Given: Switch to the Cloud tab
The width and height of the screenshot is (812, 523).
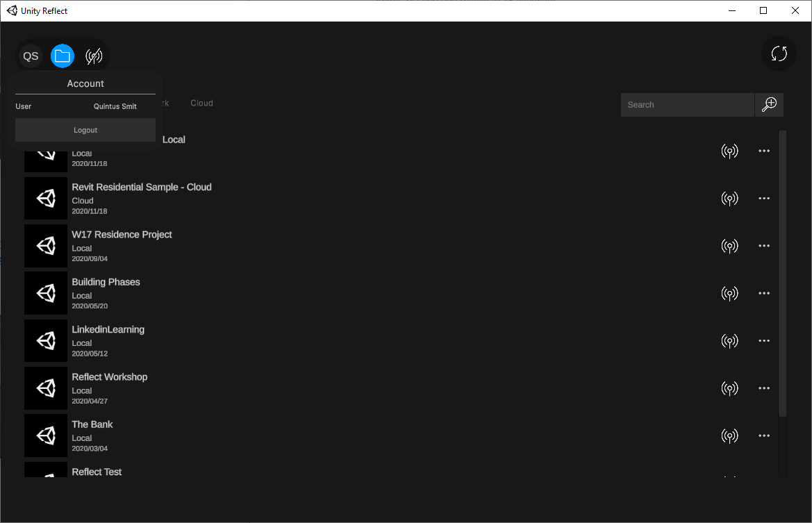Looking at the screenshot, I should coord(201,103).
